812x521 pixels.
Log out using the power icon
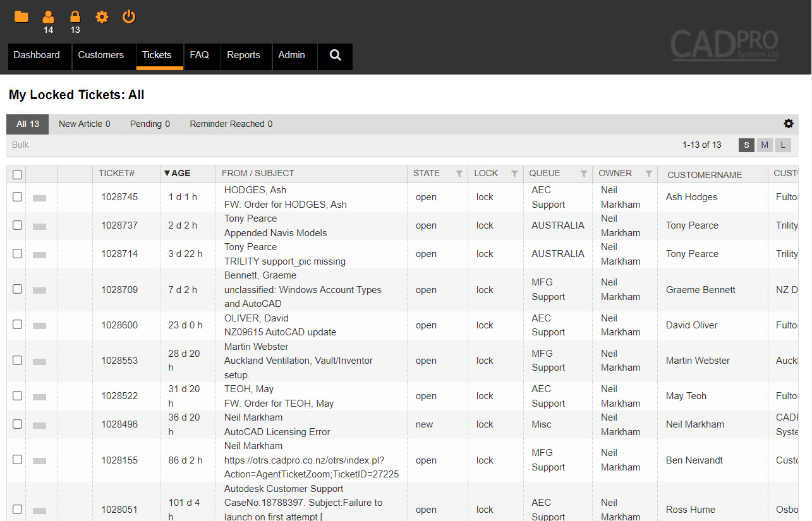[129, 16]
